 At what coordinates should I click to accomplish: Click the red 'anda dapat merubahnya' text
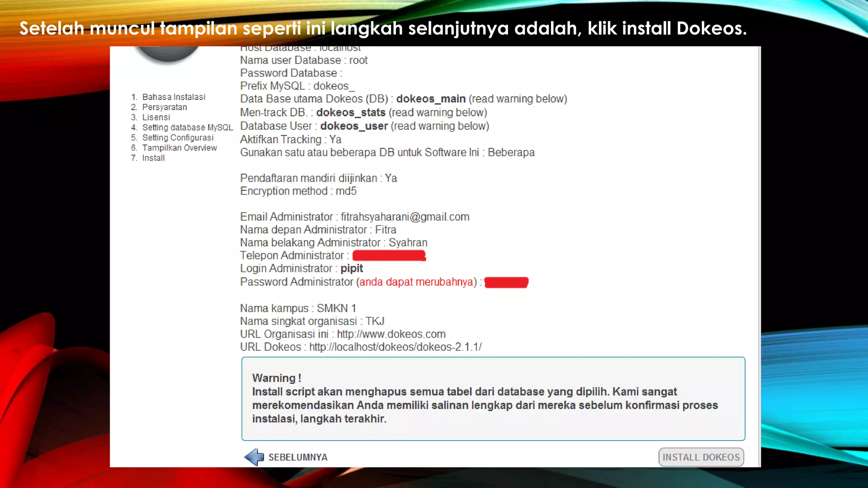(x=417, y=282)
